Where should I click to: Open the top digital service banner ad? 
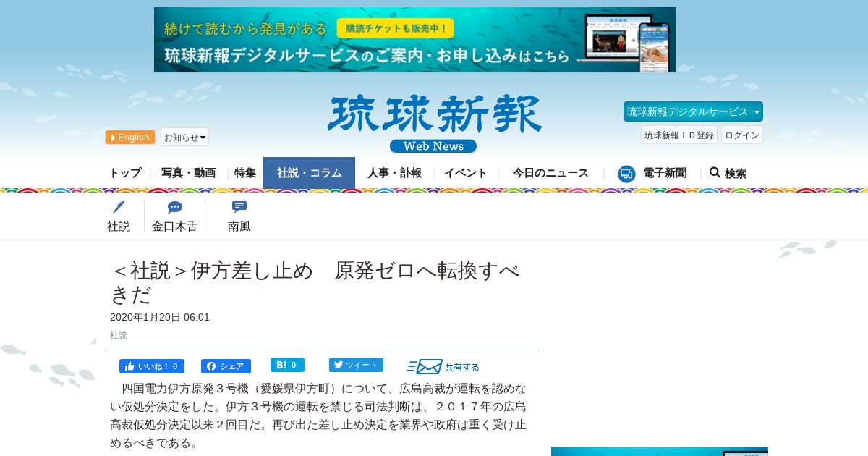[x=414, y=40]
